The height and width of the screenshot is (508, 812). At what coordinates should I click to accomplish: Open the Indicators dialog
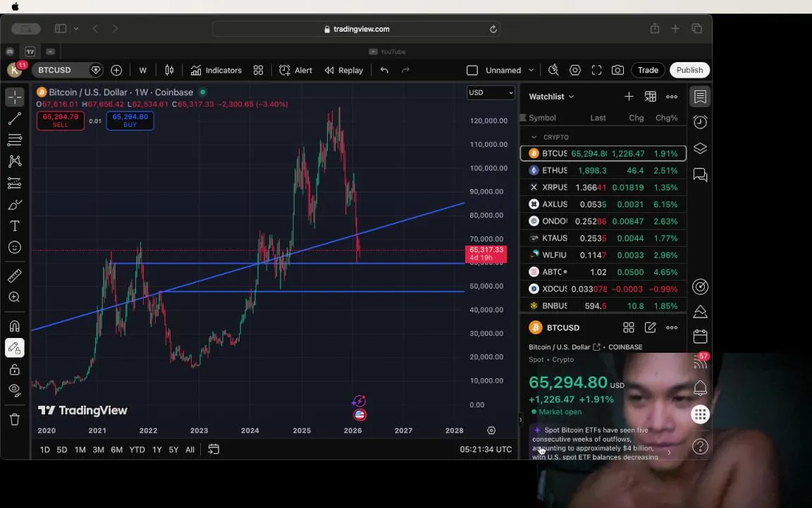tap(216, 70)
